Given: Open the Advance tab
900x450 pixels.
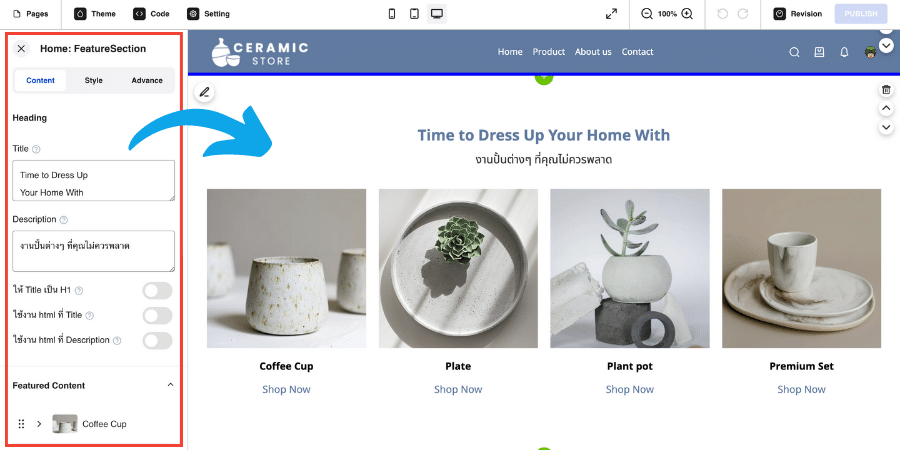Looking at the screenshot, I should (x=147, y=80).
